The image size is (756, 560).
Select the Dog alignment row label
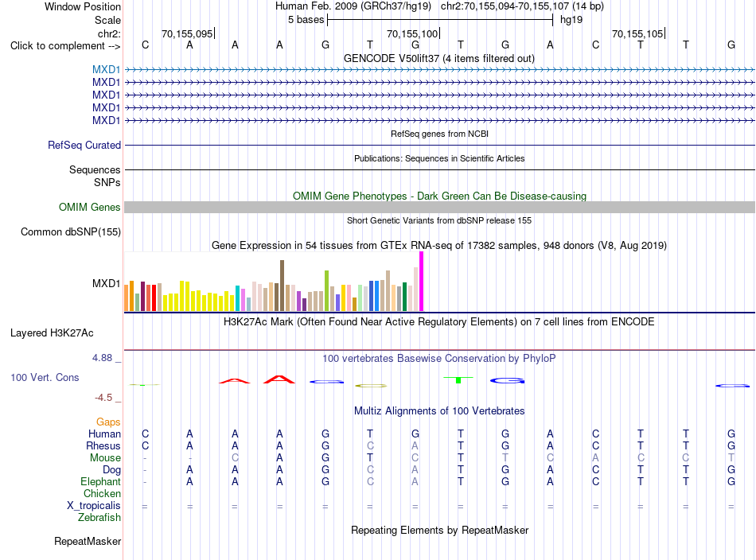[x=111, y=470]
